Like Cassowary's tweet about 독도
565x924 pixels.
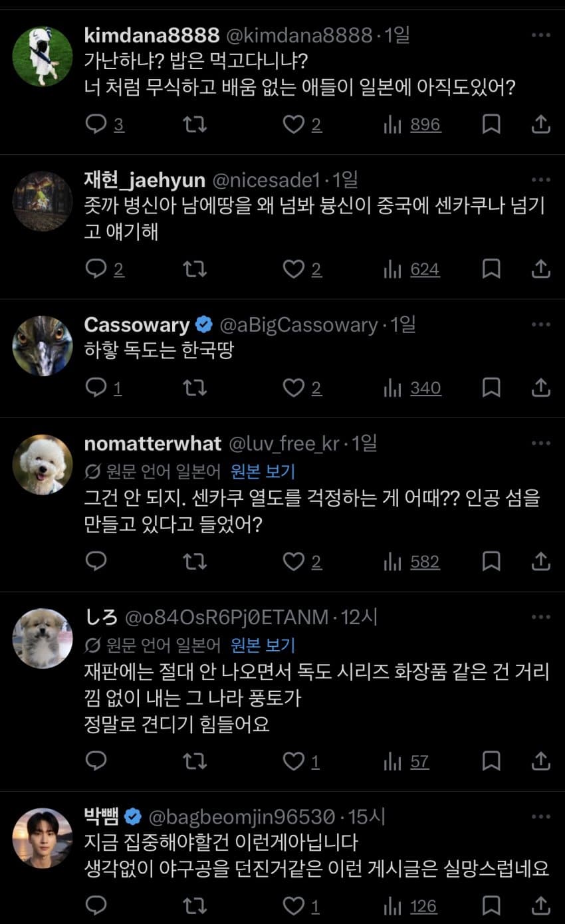pyautogui.click(x=293, y=388)
